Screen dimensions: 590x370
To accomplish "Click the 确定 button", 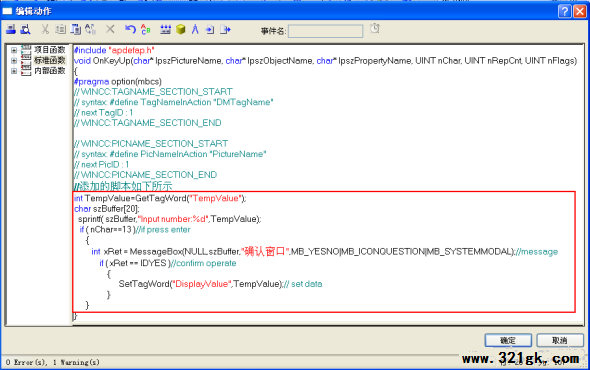I will coord(508,340).
